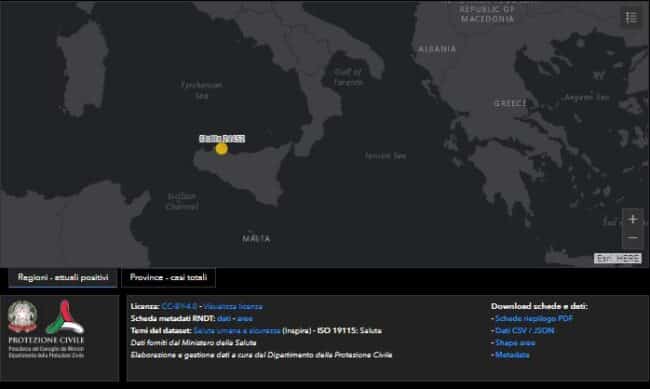The height and width of the screenshot is (389, 650).
Task: Click the MALTA map label
Action: tap(256, 238)
